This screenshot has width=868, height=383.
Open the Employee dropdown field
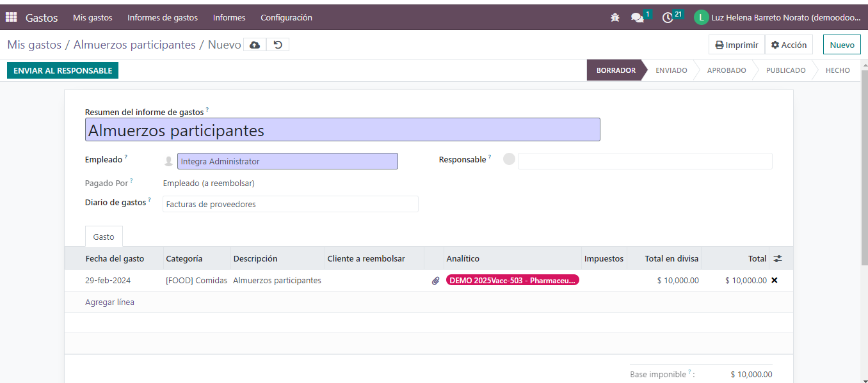click(x=287, y=162)
